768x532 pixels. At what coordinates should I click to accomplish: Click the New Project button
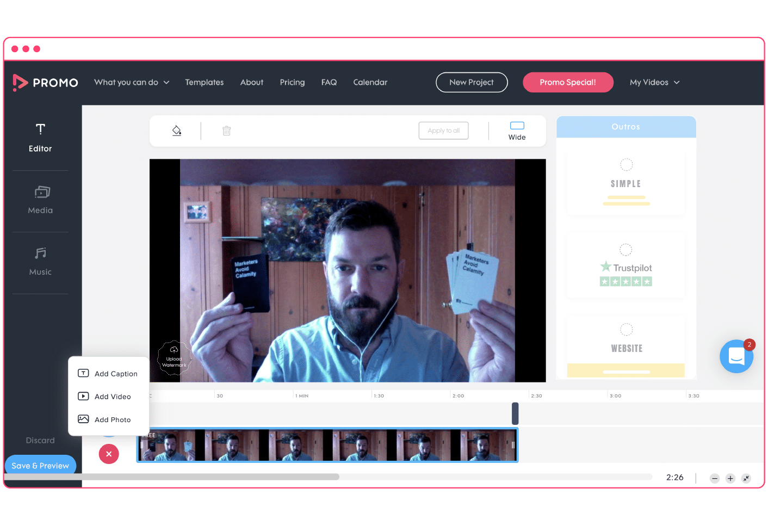point(472,82)
